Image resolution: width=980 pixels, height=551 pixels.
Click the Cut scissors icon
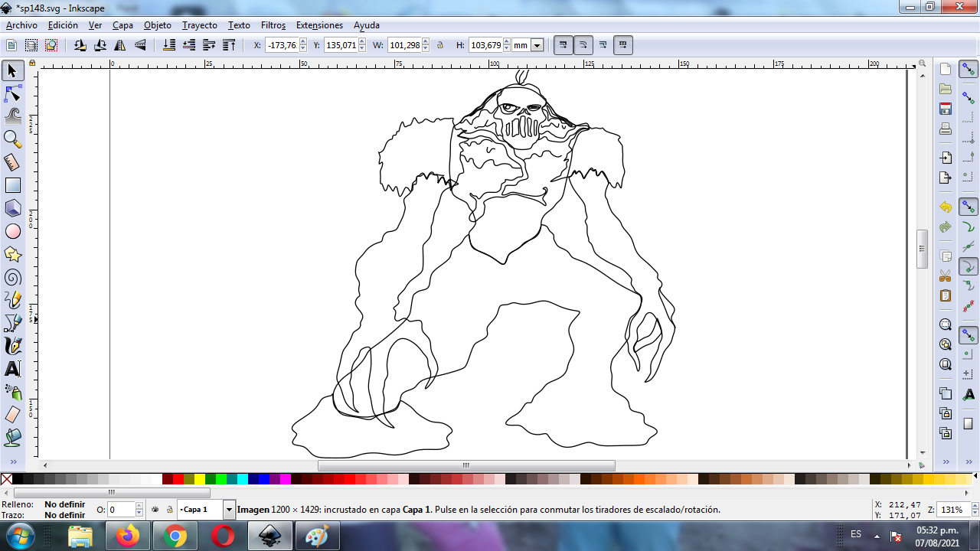[x=946, y=275]
